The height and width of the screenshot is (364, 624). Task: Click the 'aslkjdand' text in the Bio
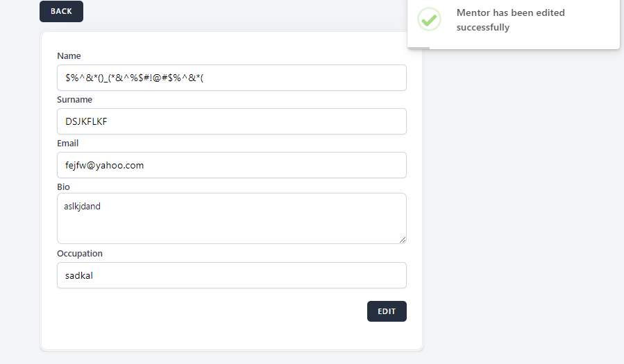[82, 206]
